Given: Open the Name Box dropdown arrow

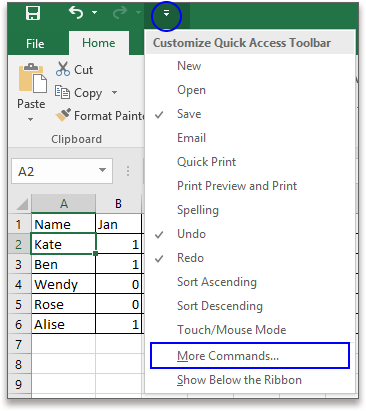Looking at the screenshot, I should pyautogui.click(x=102, y=171).
